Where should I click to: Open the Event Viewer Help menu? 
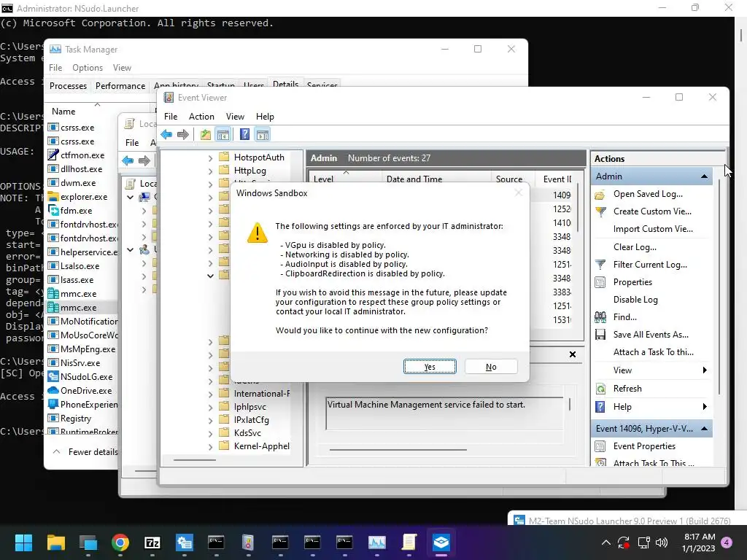265,117
